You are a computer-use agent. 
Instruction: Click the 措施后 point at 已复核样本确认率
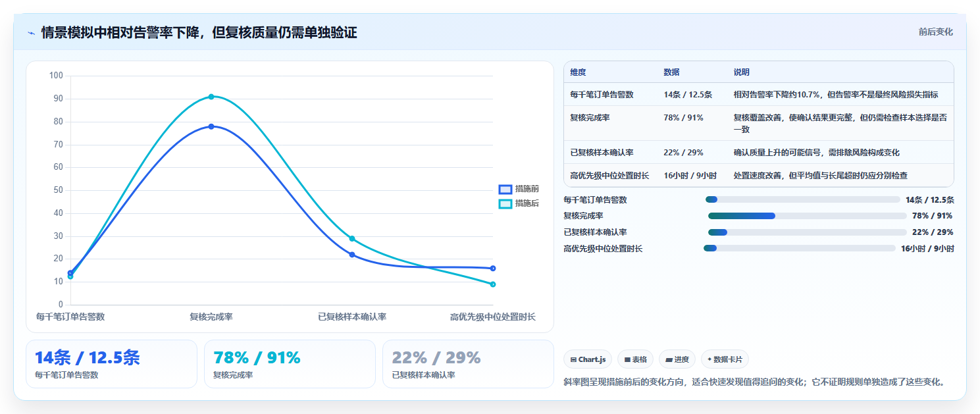click(x=352, y=238)
